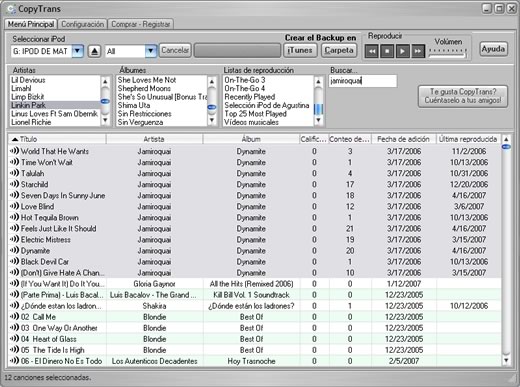520x387 pixels.
Task: Click speaker icon beside Hot Tequila Brown
Action: coord(14,217)
